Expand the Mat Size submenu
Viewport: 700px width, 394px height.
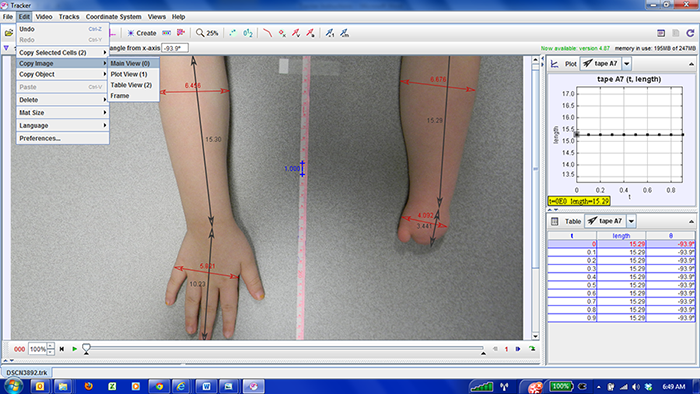(62, 112)
